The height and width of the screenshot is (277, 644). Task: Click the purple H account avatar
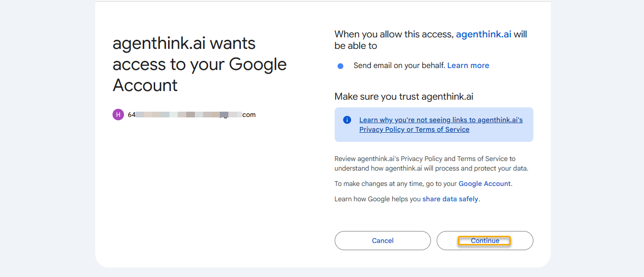118,115
